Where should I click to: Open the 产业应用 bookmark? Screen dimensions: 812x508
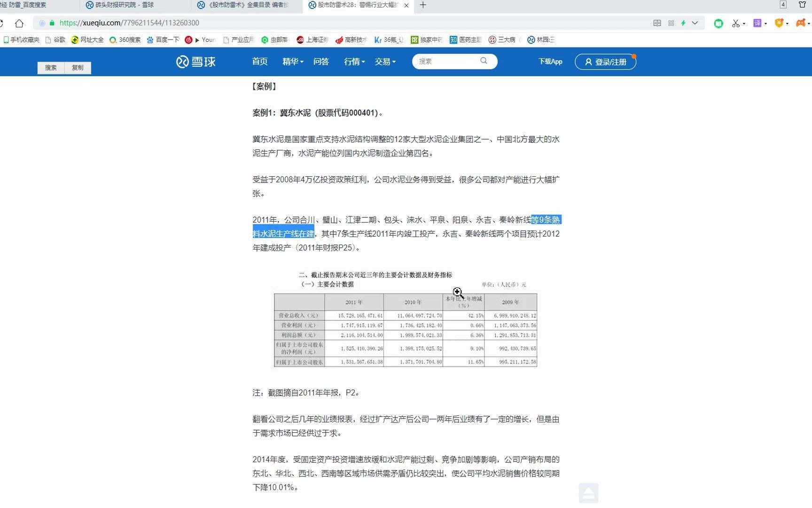(x=239, y=40)
